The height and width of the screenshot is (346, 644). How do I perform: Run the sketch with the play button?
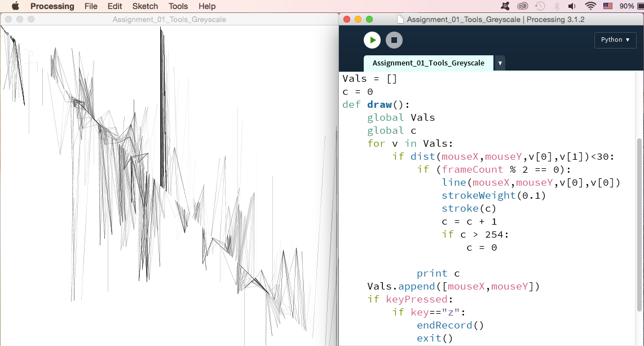pyautogui.click(x=372, y=40)
